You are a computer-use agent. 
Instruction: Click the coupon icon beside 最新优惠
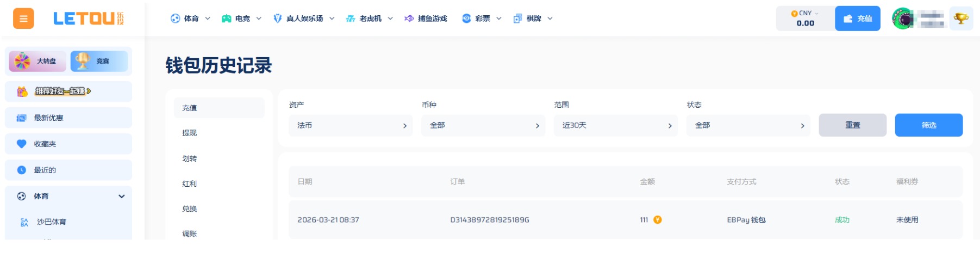[22, 118]
